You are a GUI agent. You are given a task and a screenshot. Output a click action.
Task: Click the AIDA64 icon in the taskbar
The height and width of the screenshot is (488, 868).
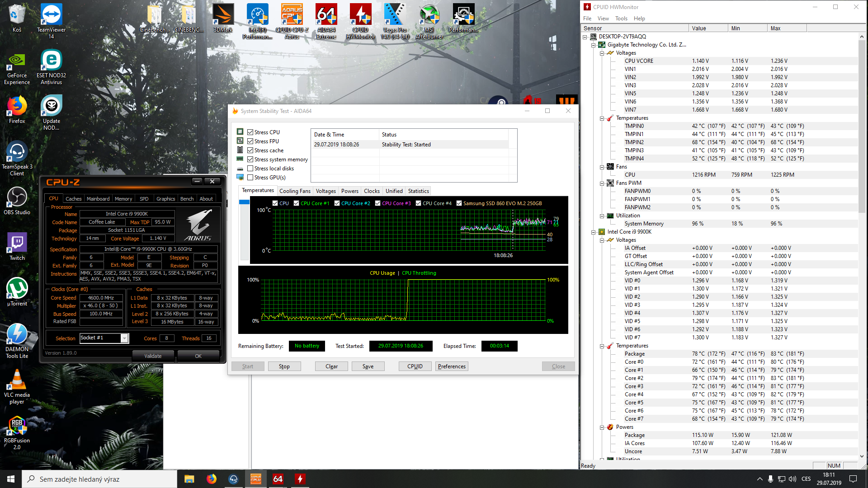278,479
